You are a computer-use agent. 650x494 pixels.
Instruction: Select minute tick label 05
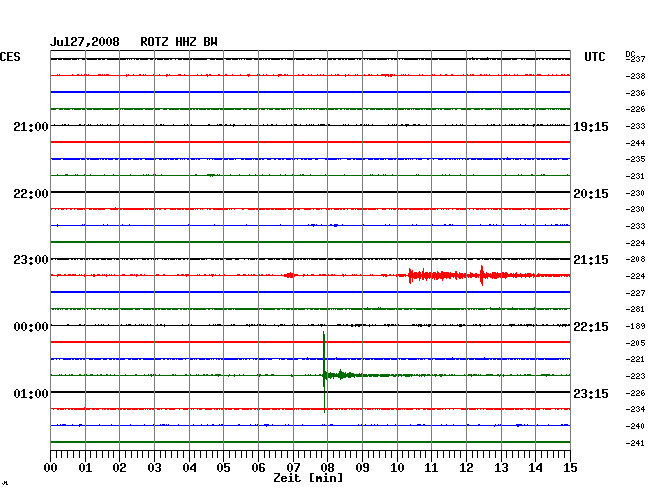click(x=223, y=468)
